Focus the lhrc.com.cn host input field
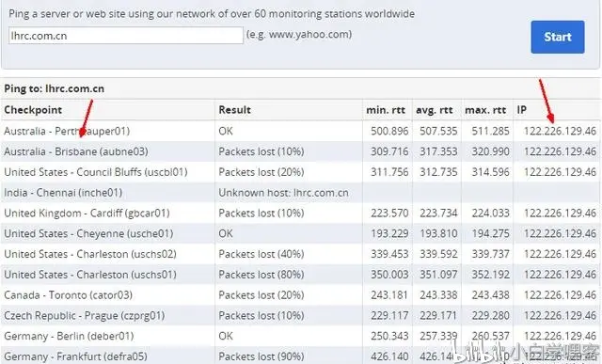 point(126,36)
